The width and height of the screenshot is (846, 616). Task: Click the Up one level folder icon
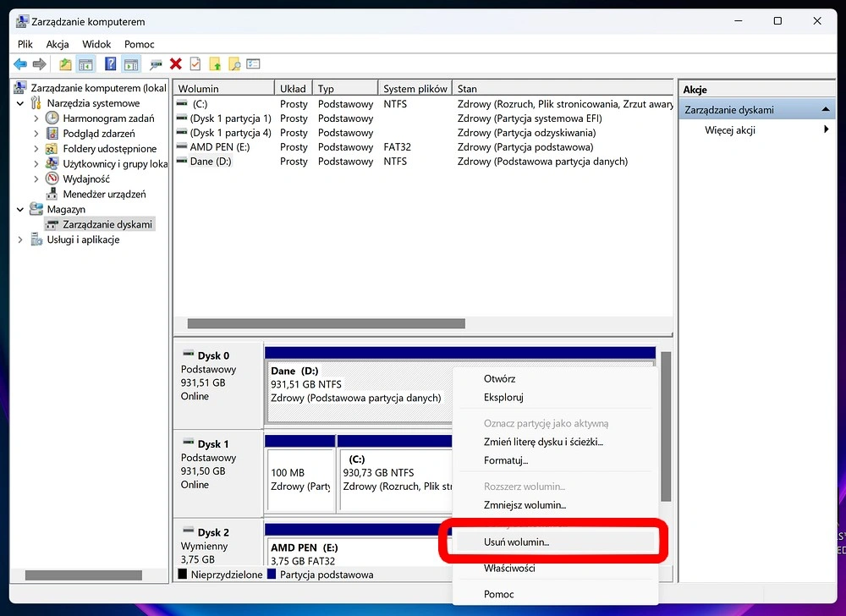(x=65, y=64)
